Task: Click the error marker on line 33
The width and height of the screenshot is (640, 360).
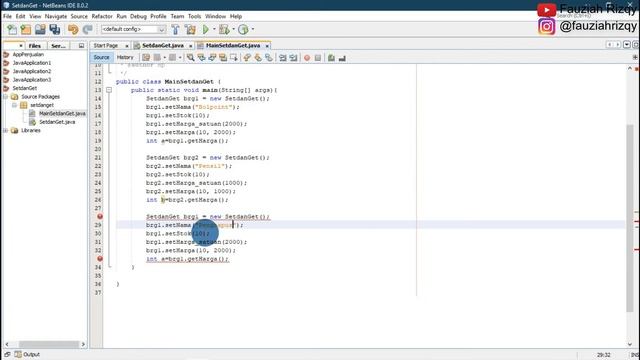Action: [x=100, y=259]
